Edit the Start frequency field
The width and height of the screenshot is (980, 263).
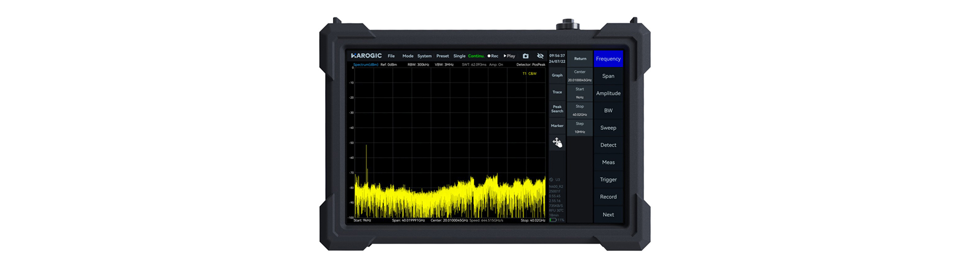580,93
